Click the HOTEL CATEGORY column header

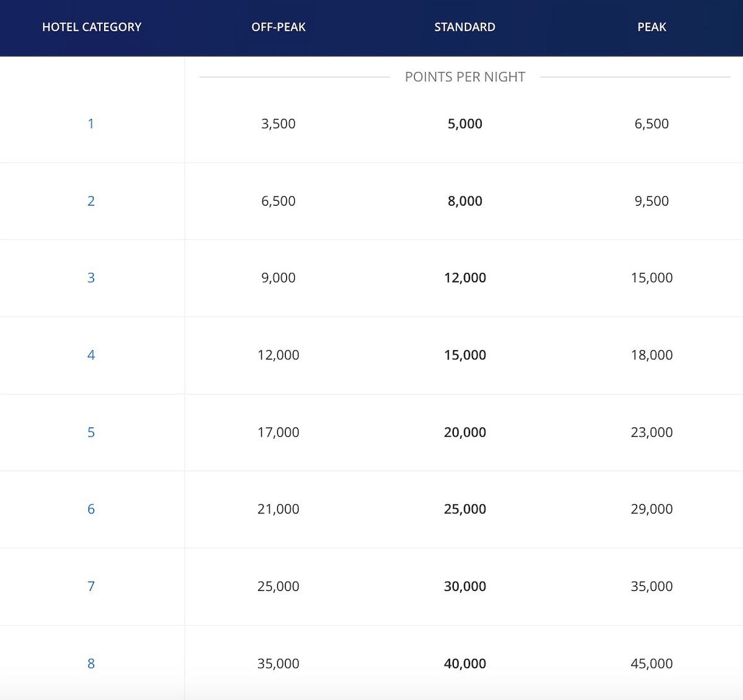click(92, 27)
